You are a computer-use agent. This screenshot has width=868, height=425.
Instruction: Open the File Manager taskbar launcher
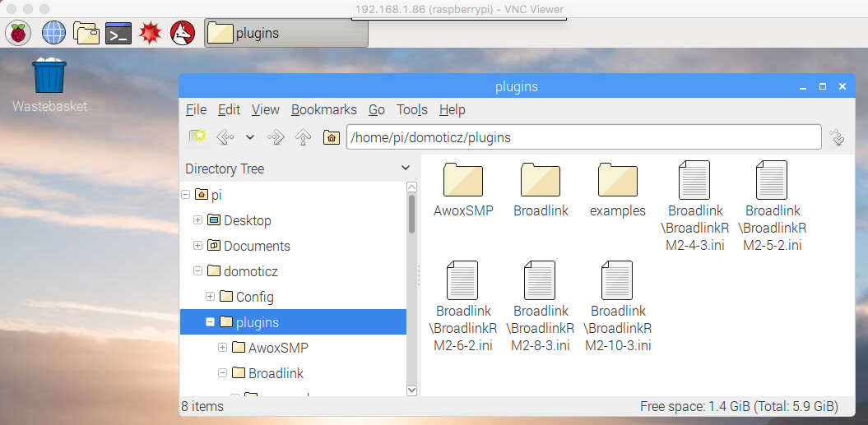pyautogui.click(x=86, y=33)
